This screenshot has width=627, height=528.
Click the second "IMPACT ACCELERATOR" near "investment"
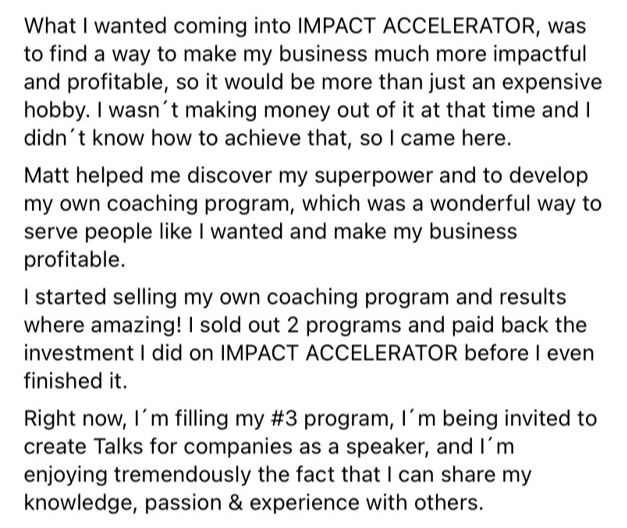tap(339, 353)
